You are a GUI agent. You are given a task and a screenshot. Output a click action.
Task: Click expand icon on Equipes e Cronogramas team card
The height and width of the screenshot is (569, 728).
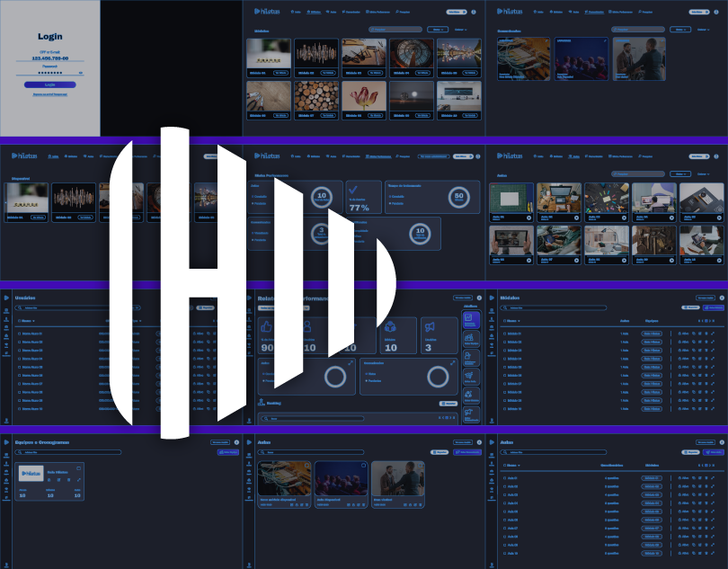coord(78,480)
